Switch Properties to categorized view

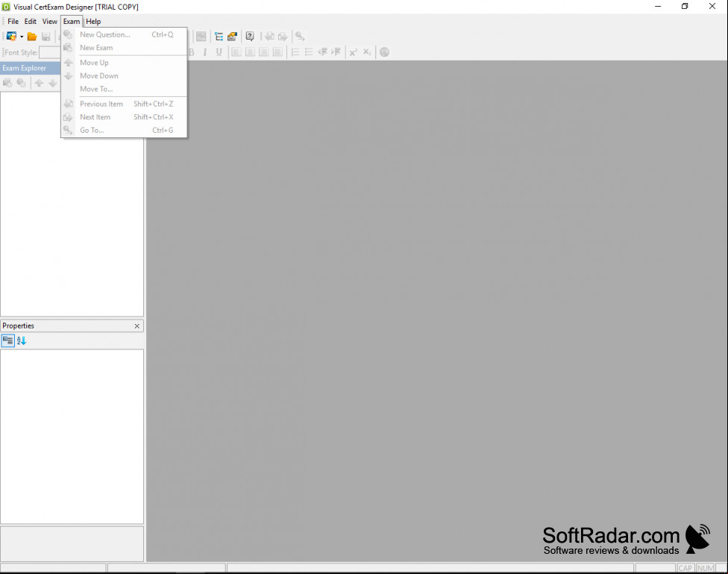click(x=8, y=340)
